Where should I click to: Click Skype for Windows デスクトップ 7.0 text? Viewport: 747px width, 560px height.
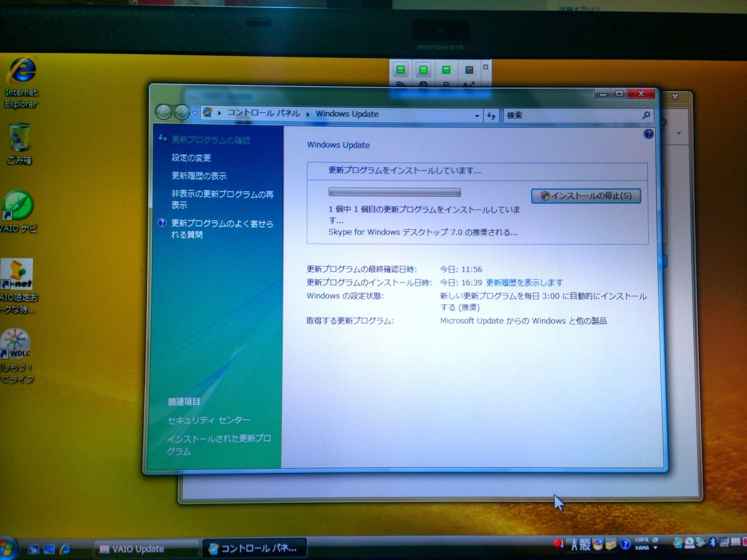coord(423,232)
